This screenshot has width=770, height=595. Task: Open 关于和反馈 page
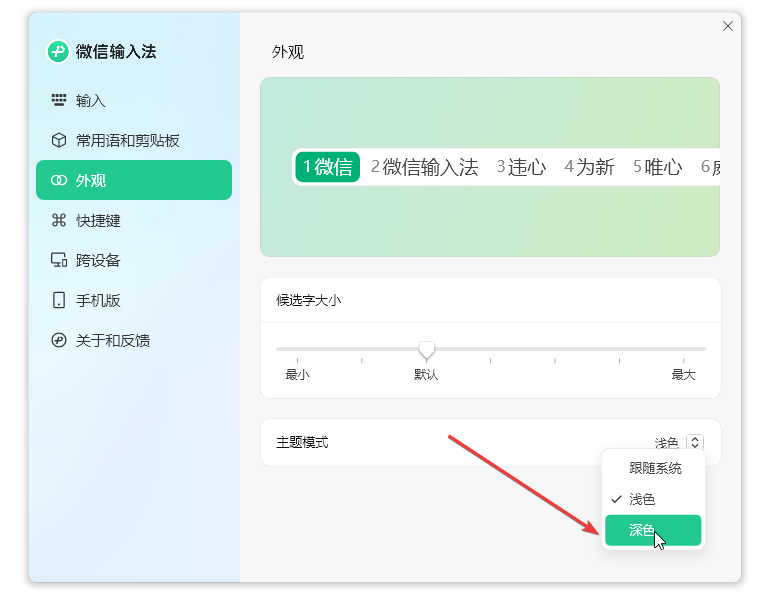tap(134, 340)
